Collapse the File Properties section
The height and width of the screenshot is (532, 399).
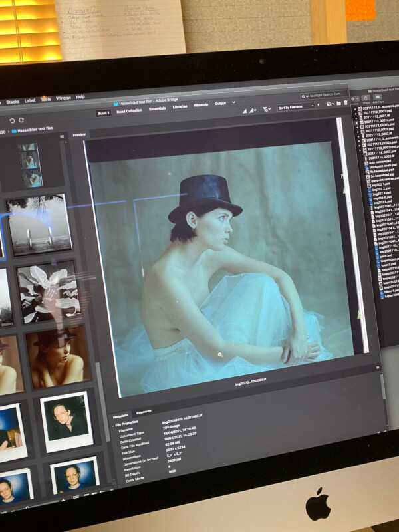[113, 425]
